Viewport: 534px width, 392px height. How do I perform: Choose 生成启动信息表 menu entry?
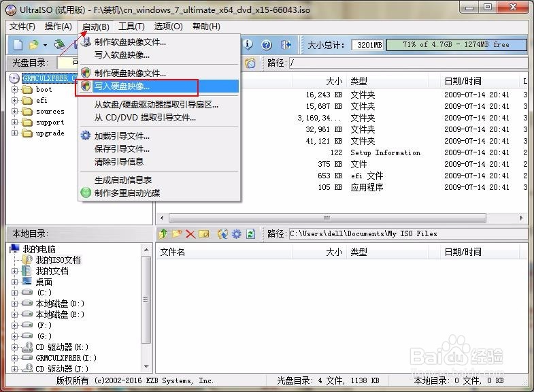click(x=159, y=180)
